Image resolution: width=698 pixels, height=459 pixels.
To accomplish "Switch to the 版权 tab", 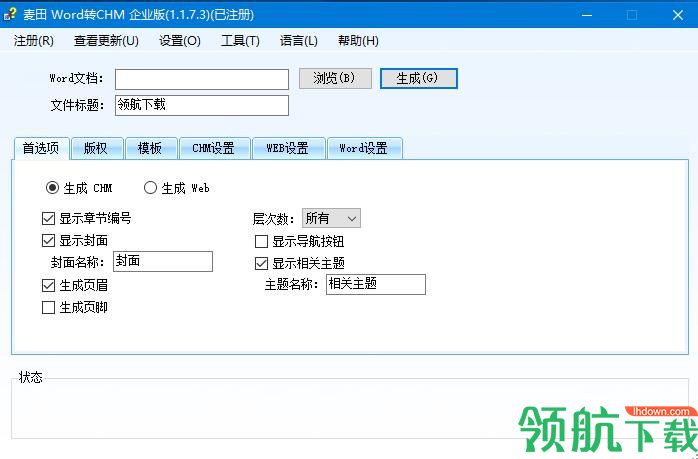I will (97, 148).
